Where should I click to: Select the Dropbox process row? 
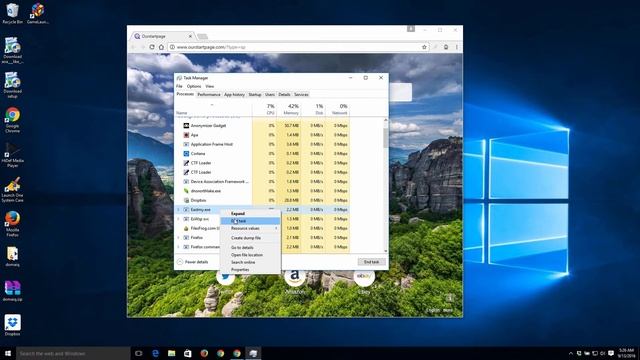pos(262,200)
